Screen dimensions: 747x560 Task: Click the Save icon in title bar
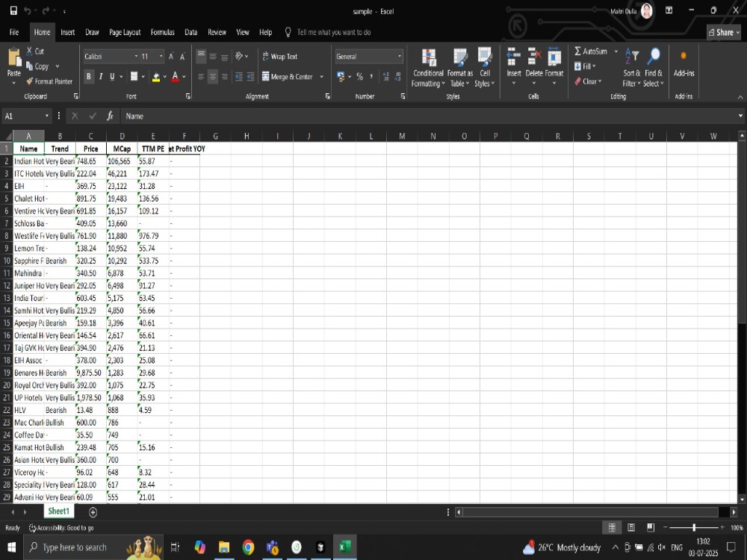click(13, 10)
